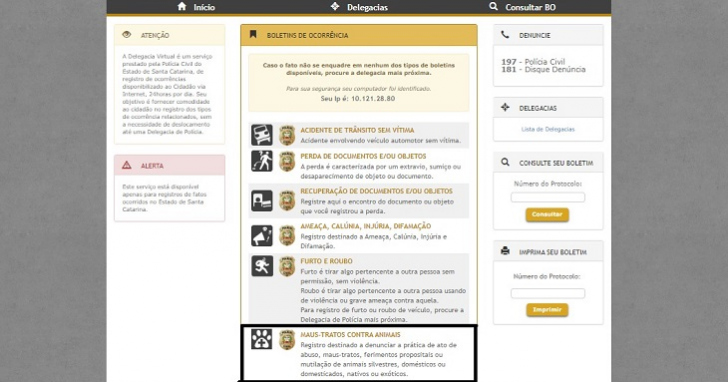
Task: Click the Imprimir button
Action: click(x=547, y=310)
